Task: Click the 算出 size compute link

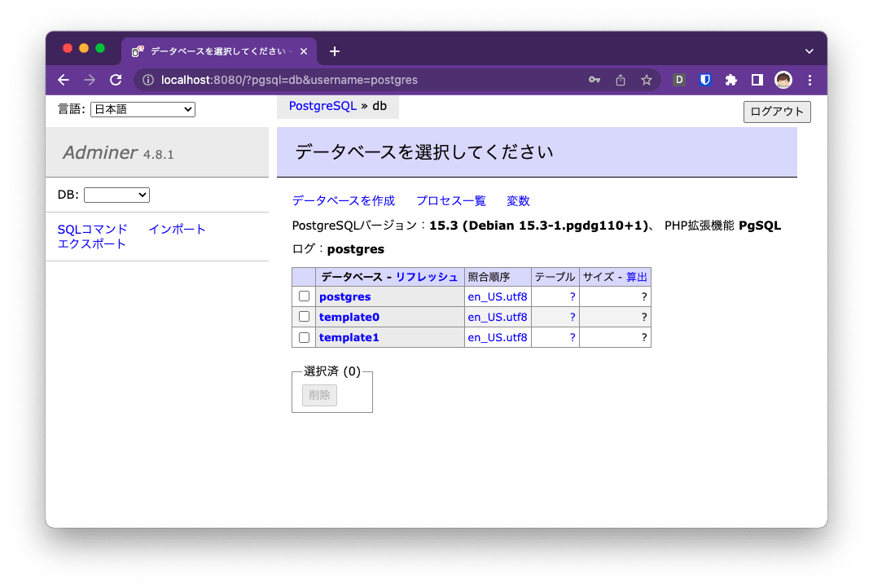Action: (636, 277)
